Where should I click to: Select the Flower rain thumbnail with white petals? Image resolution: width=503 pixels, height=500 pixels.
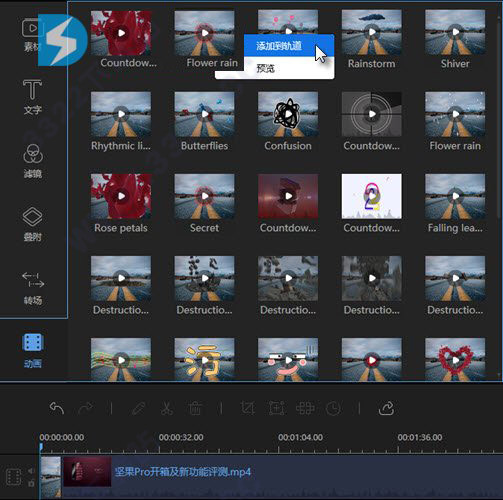tap(455, 114)
